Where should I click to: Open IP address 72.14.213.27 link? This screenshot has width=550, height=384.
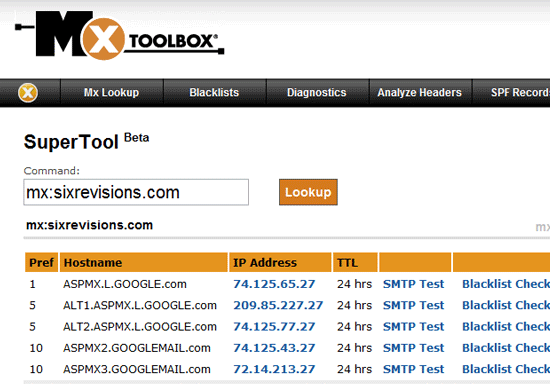[274, 369]
